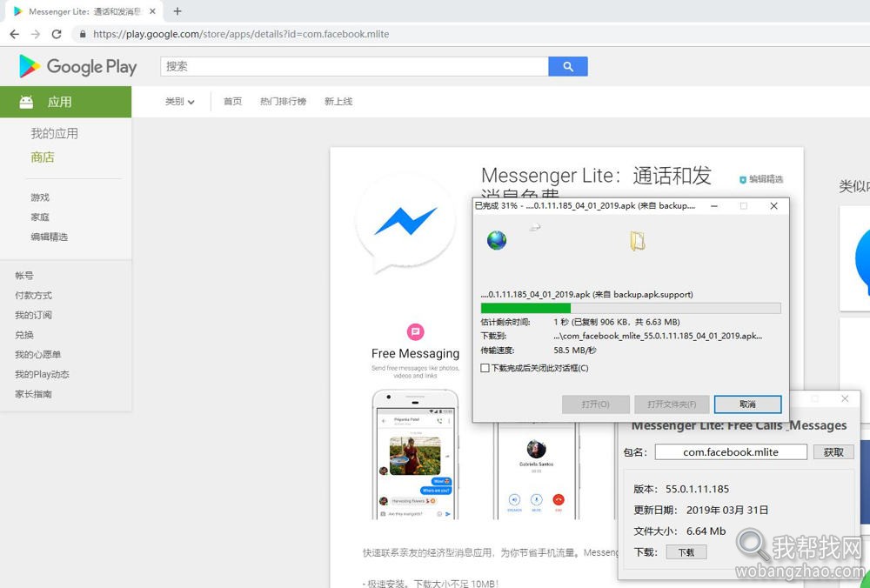Click the 获取 button next to package name
This screenshot has height=588, width=870.
(x=833, y=452)
